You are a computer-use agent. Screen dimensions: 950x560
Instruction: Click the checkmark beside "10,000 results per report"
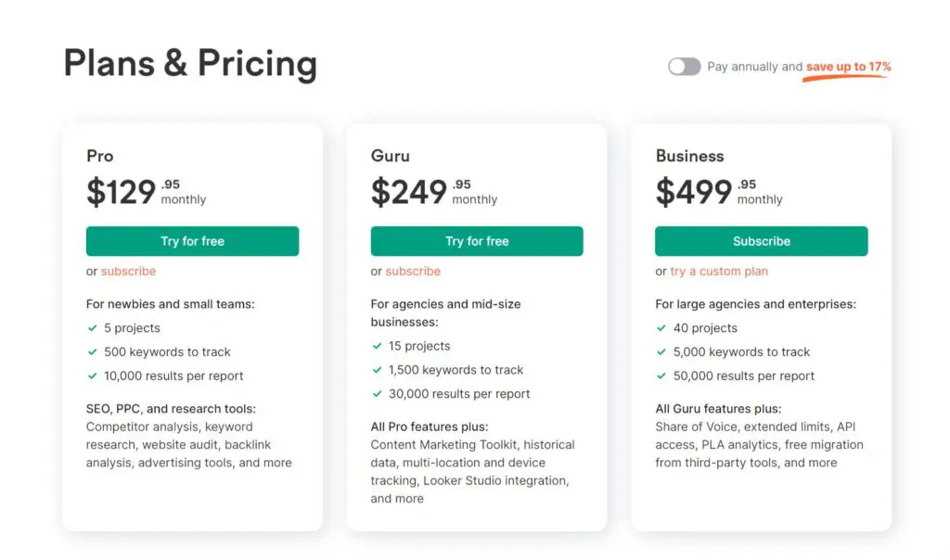pyautogui.click(x=92, y=375)
